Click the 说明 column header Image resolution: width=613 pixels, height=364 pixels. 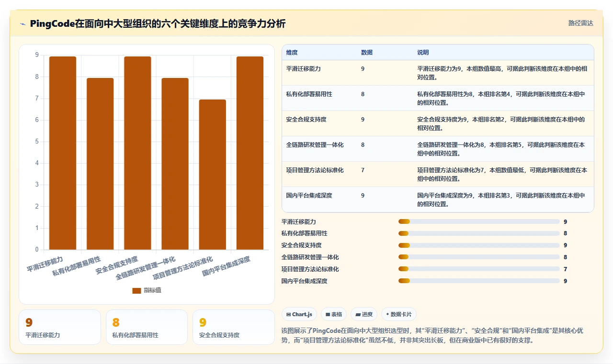[x=423, y=53]
